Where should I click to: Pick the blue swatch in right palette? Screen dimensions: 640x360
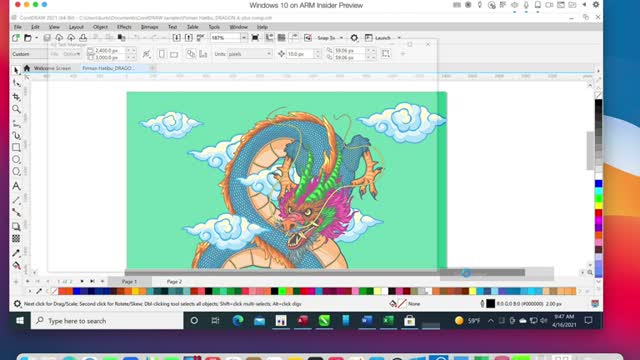click(598, 184)
